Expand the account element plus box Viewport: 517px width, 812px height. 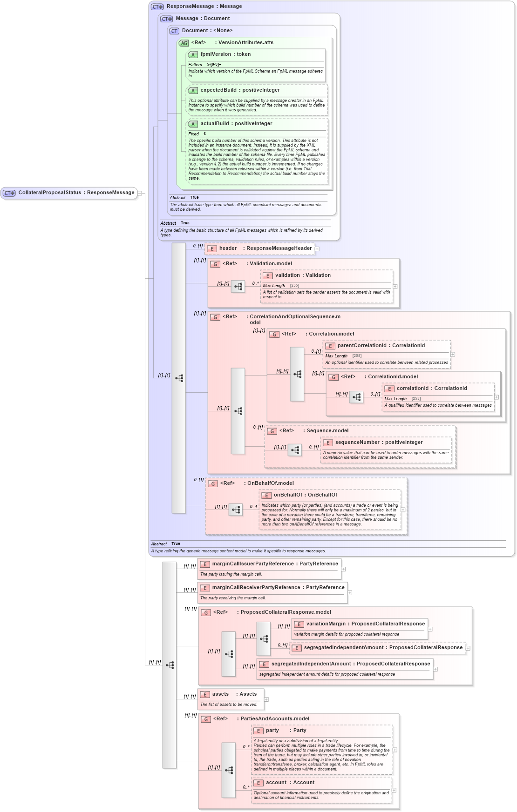[x=394, y=790]
